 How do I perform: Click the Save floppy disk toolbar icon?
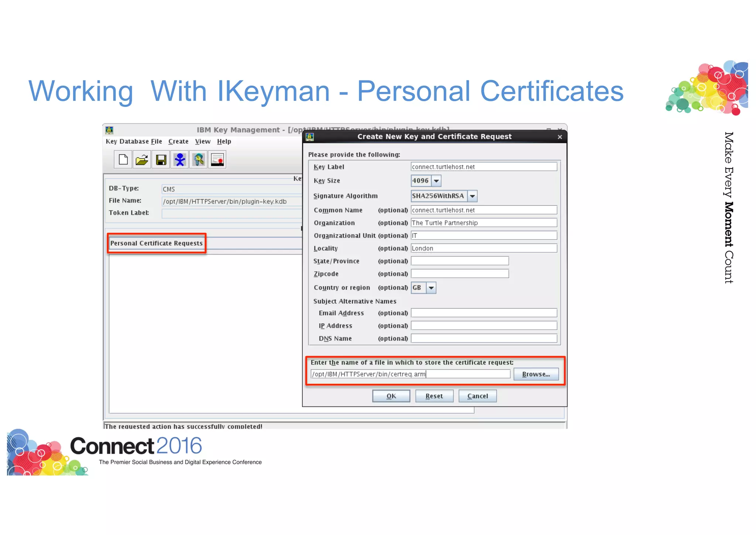161,160
